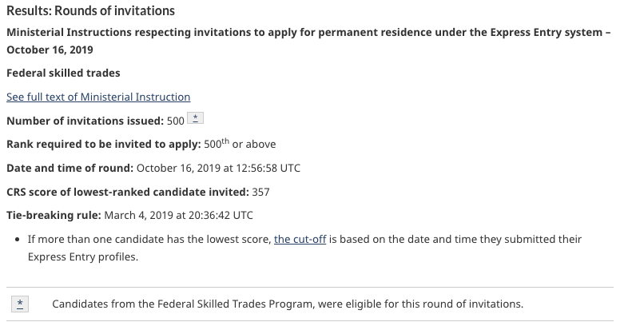Screen dimensions: 644x326
Task: Click the CRS score value 357
Action: (x=260, y=192)
